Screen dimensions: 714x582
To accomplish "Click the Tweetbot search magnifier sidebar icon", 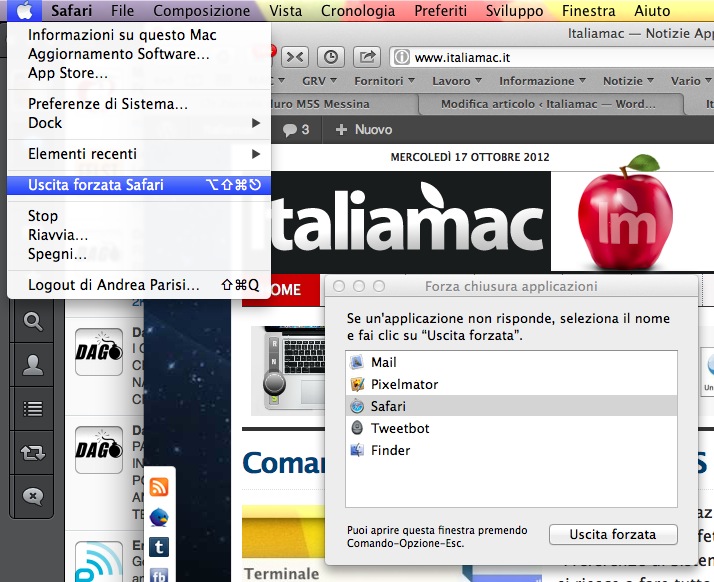I will point(33,322).
